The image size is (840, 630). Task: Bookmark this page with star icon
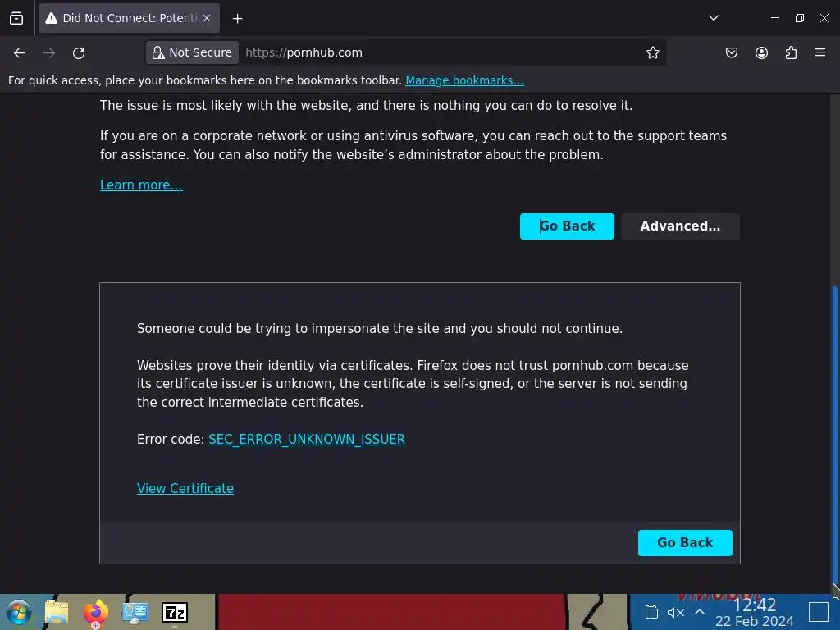[x=652, y=52]
